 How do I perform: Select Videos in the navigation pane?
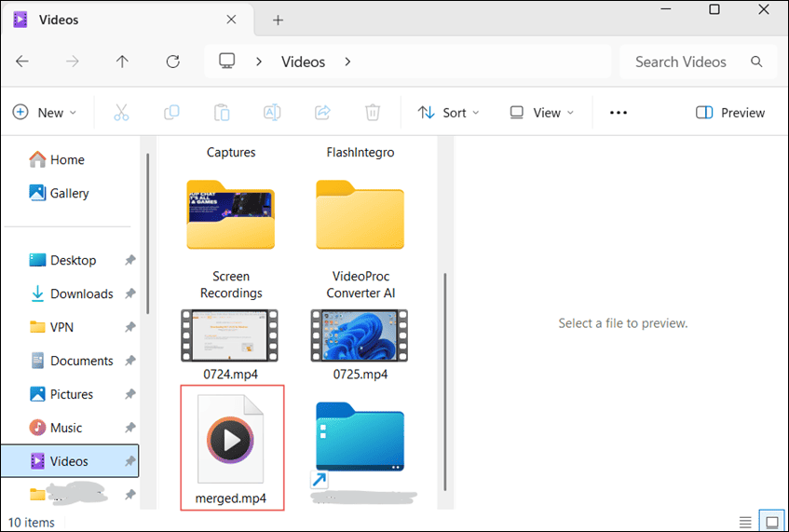tap(70, 461)
